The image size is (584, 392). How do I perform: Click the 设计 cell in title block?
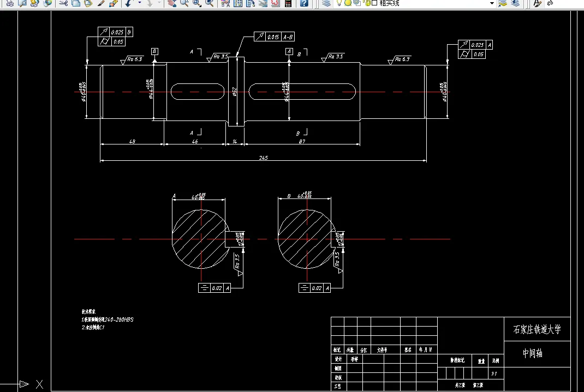[338, 359]
